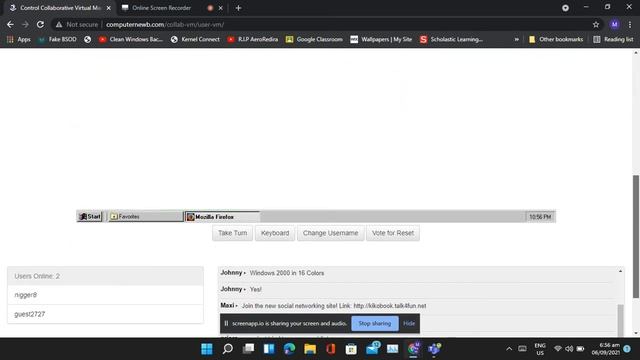Click Johnny's message Windows 2000 in 16 Colors
This screenshot has width=640, height=360.
click(287, 273)
